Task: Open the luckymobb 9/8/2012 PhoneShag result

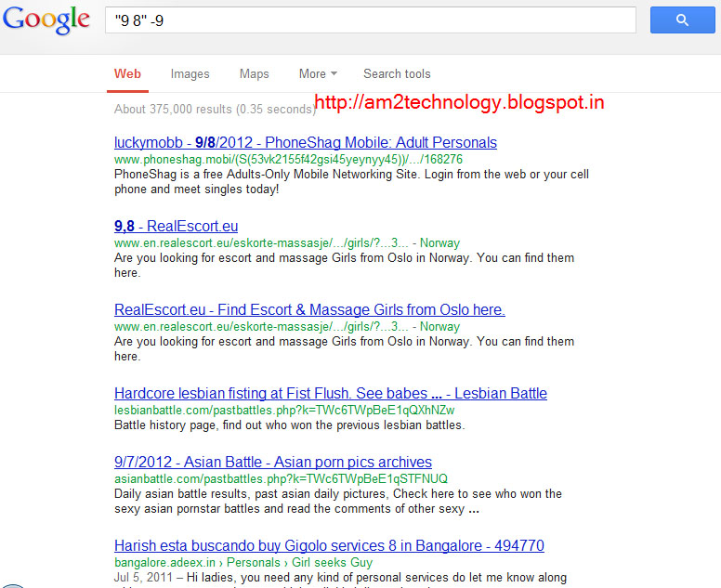Action: pos(306,142)
